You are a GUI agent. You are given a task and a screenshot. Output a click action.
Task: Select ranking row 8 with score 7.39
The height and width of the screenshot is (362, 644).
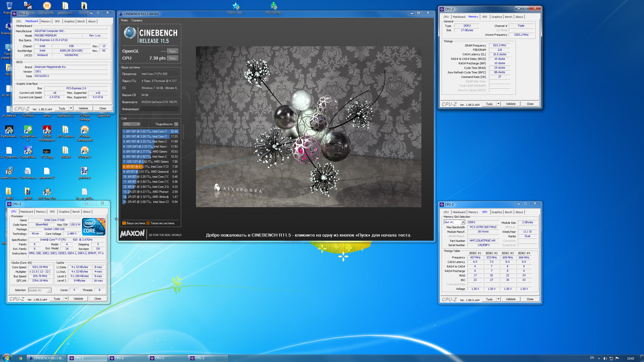pyautogui.click(x=150, y=167)
